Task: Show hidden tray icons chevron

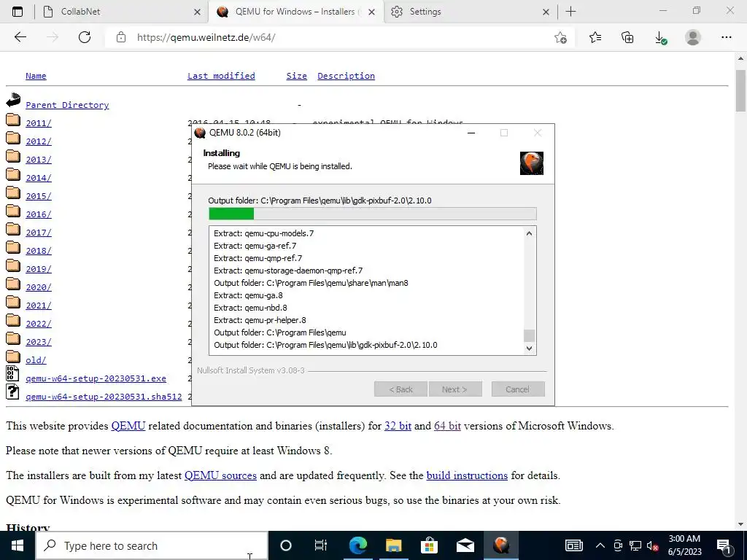Action: [600, 545]
